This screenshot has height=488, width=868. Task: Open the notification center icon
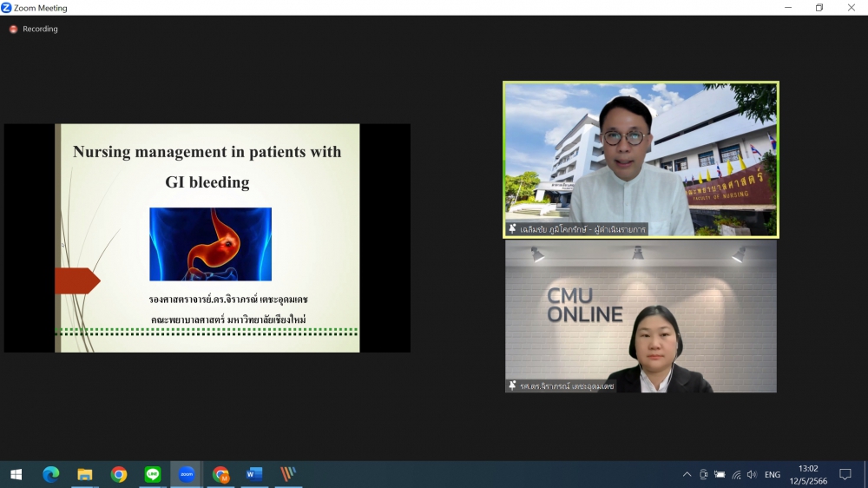(x=845, y=475)
